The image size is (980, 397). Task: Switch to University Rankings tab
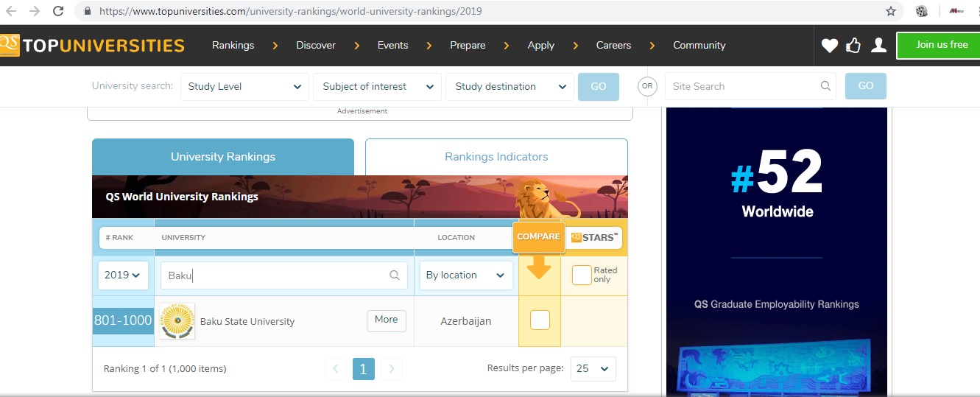click(223, 157)
